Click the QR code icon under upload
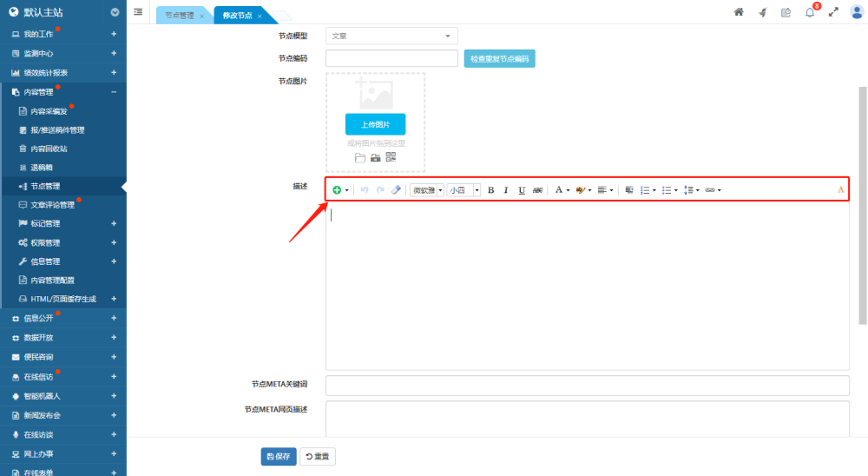The image size is (868, 476). (x=391, y=157)
